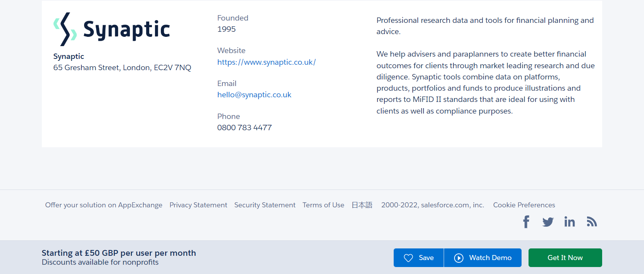
Task: Open the synaptic.co.uk website link
Action: pyautogui.click(x=267, y=62)
